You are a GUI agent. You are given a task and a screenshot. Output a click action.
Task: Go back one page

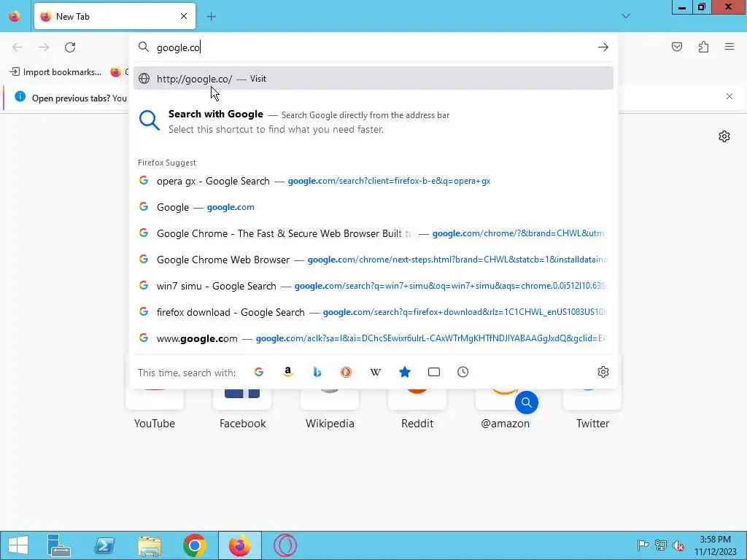[18, 47]
